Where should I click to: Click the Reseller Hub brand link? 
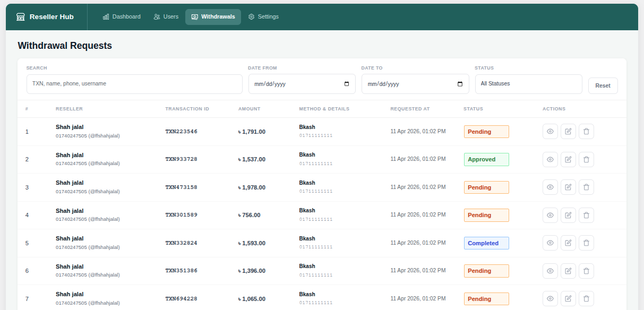pos(45,17)
